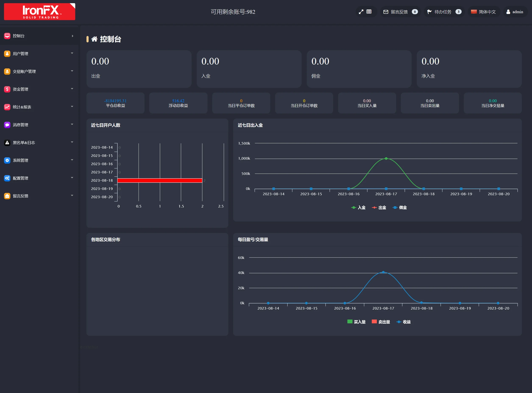Click the red 控制台 monitor icon
Viewport: 532px width, 393px height.
pos(7,36)
